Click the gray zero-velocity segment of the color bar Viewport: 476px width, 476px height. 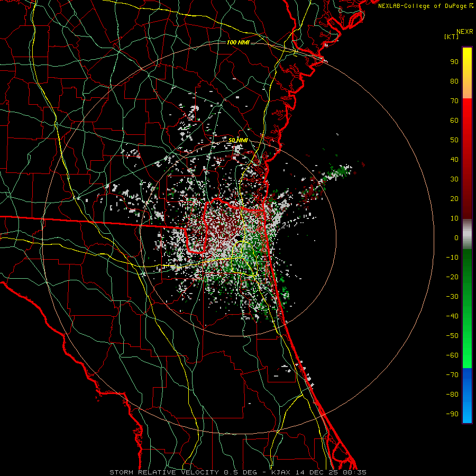467,234
